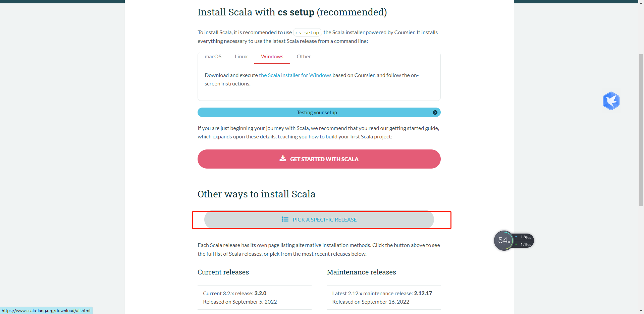Open the Pick a Specific Release page

tap(324, 219)
